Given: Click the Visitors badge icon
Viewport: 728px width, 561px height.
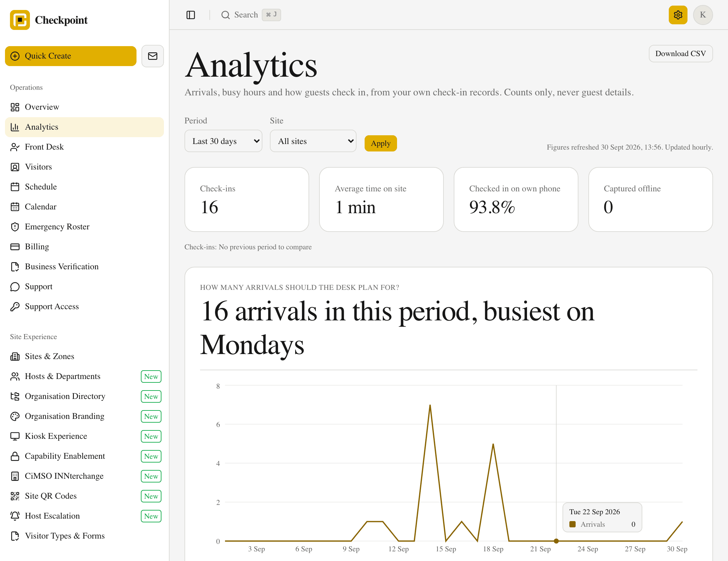Looking at the screenshot, I should click(x=15, y=167).
